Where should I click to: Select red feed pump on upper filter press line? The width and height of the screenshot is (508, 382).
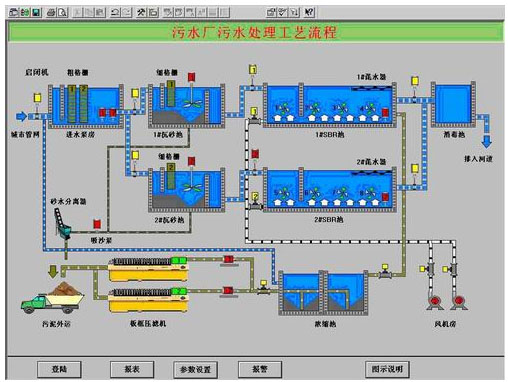(229, 259)
